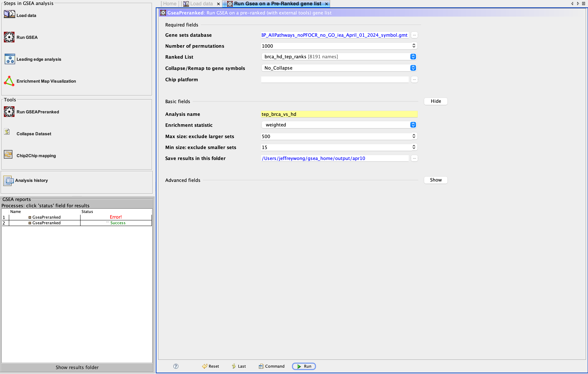
Task: Click the scroll tabs left arrow
Action: tap(572, 3)
